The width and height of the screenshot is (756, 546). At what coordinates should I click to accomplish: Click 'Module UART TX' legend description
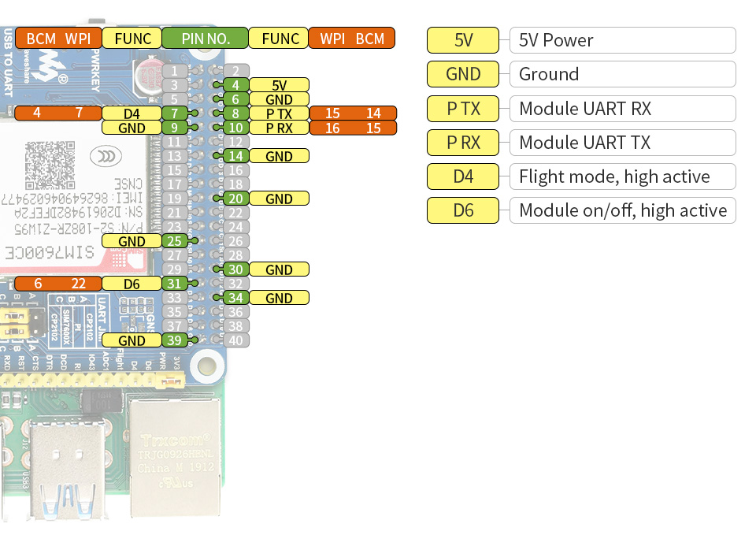point(622,143)
